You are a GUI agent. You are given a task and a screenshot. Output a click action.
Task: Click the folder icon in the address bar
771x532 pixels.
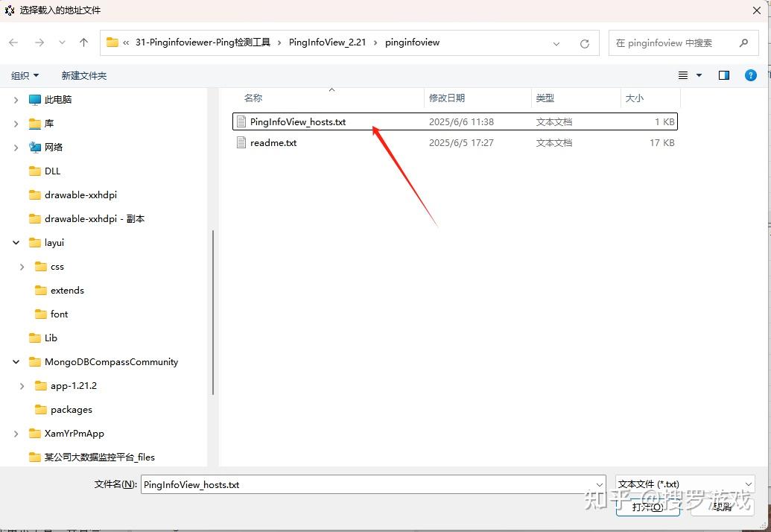point(111,42)
